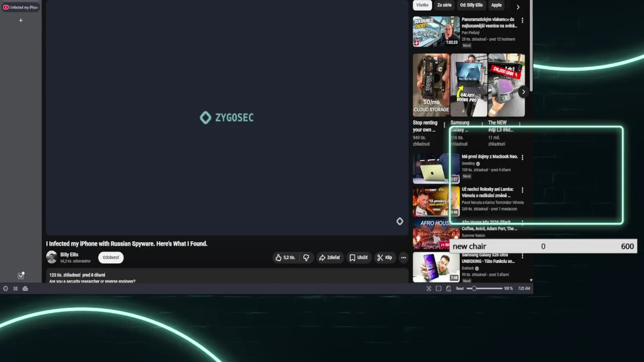Create a clip with Klip button
This screenshot has height=362, width=644.
click(x=385, y=257)
